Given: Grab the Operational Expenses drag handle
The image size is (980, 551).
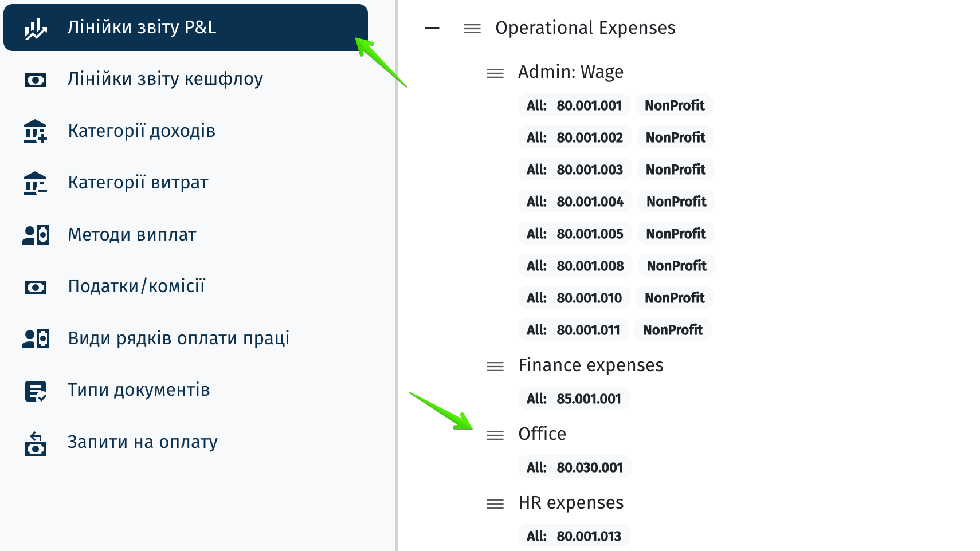Looking at the screenshot, I should 472,29.
